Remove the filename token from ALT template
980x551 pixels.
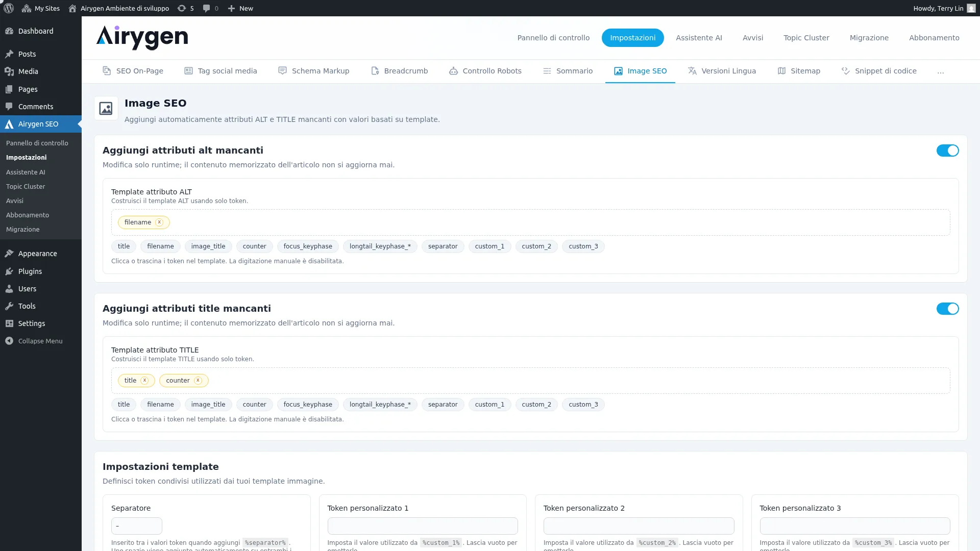(x=159, y=222)
